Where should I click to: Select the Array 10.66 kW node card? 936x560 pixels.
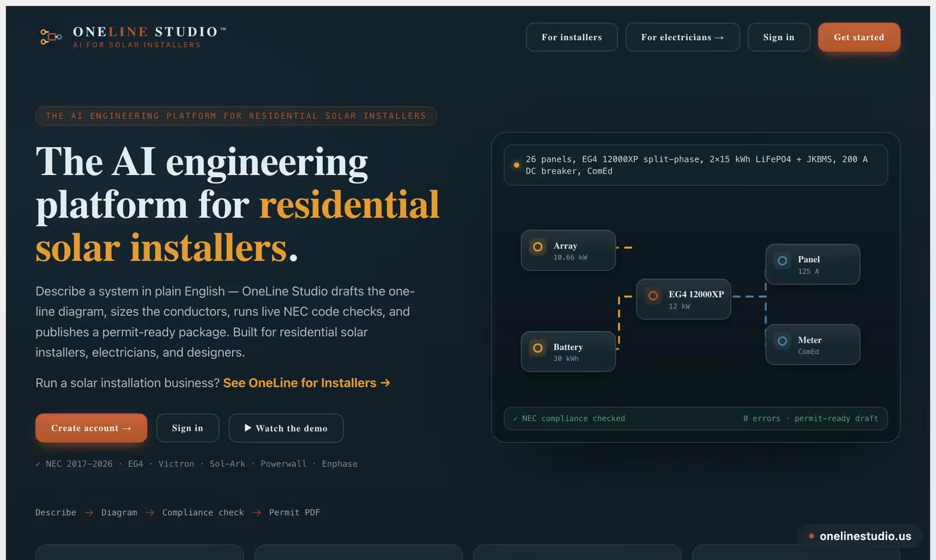click(568, 251)
